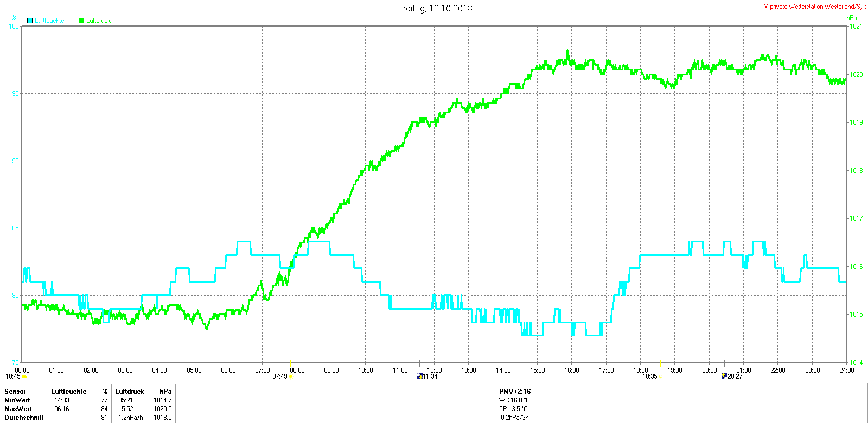Click the minimum pressure time '05:21'
The height and width of the screenshot is (423, 868).
125,400
